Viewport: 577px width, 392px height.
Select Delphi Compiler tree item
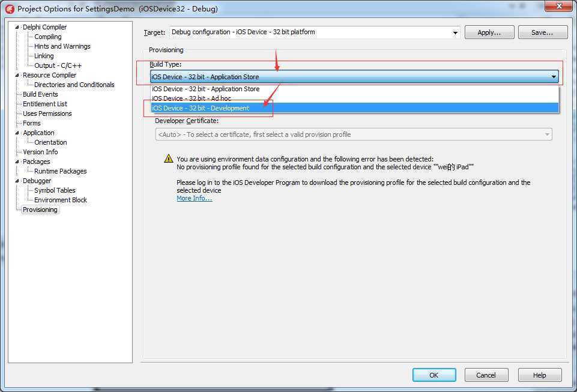point(44,27)
